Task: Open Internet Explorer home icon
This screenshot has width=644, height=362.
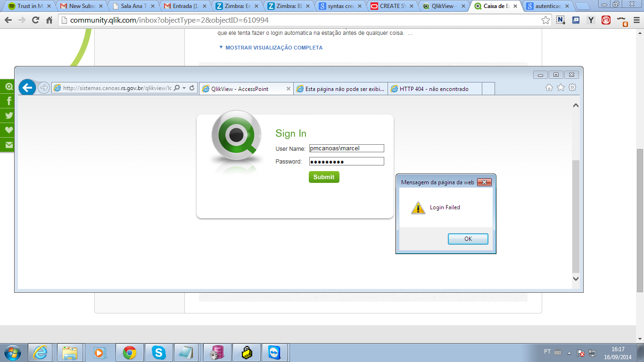Action: [x=549, y=87]
